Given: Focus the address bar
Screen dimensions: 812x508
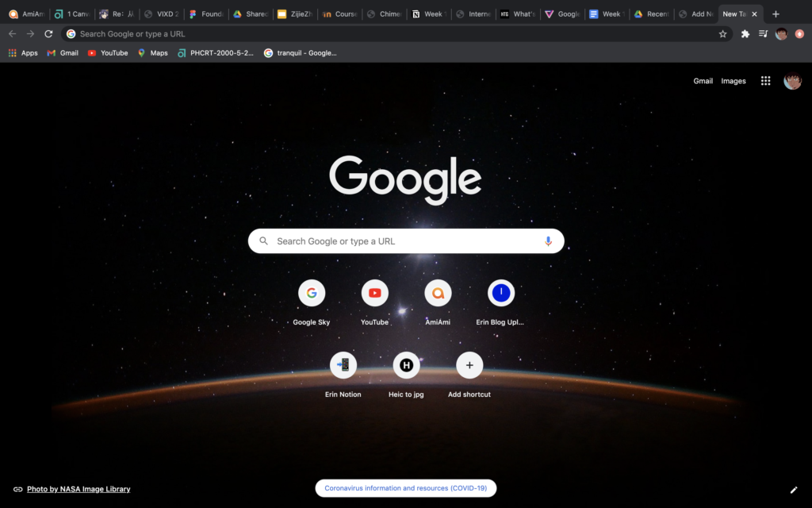Looking at the screenshot, I should click(x=396, y=33).
